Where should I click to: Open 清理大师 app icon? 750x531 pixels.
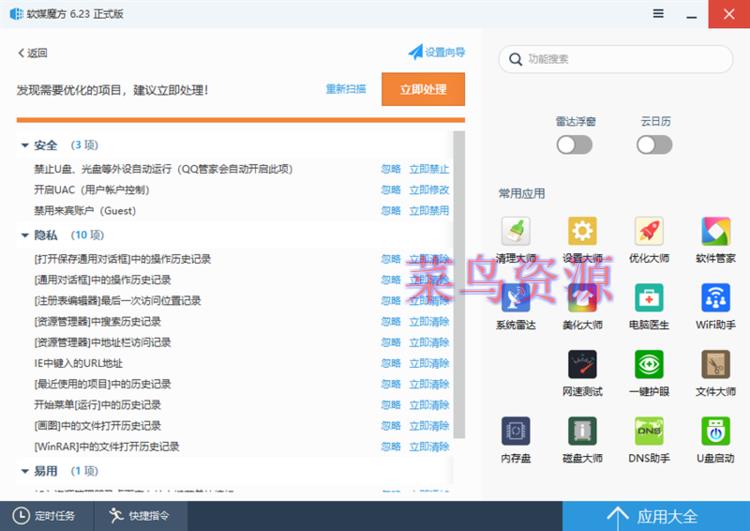tap(516, 231)
